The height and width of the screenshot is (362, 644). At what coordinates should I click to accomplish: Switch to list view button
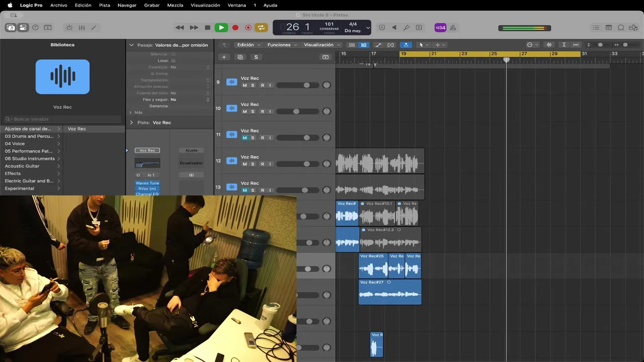(363, 45)
